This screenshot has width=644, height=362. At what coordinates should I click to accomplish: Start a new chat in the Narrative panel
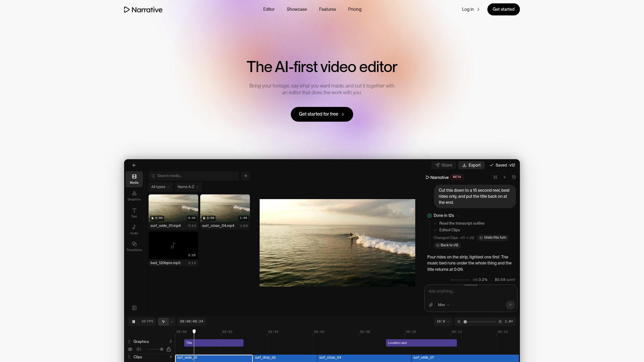coord(504,177)
